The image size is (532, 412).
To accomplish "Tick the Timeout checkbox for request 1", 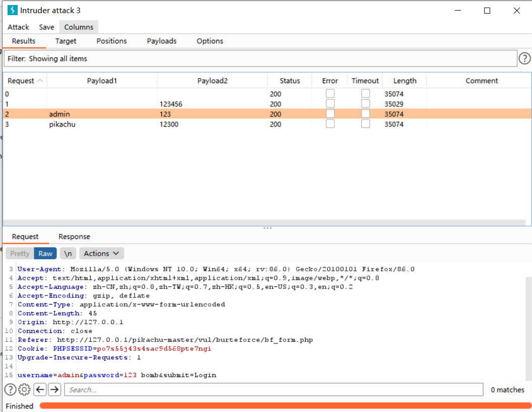I will [x=366, y=103].
